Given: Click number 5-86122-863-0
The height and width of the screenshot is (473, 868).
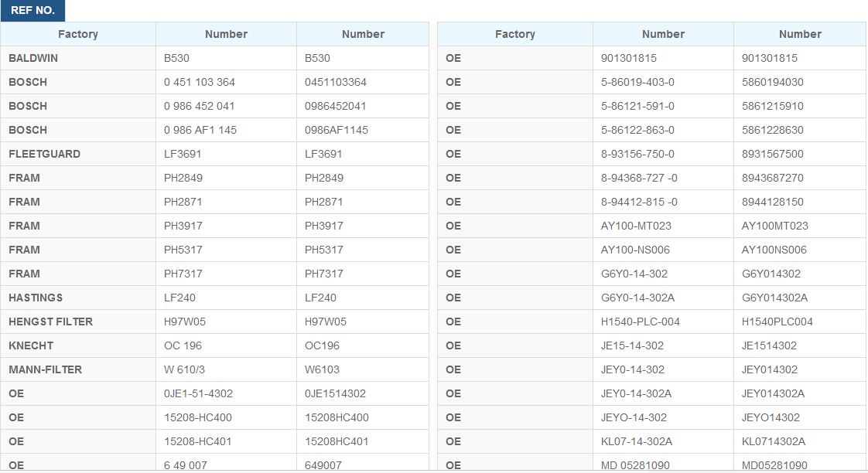Looking at the screenshot, I should click(x=637, y=130).
